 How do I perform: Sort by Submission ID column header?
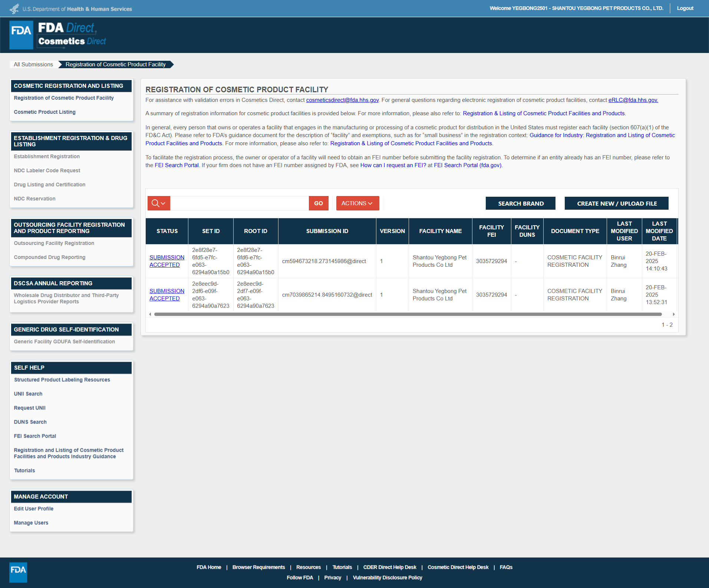tap(327, 231)
